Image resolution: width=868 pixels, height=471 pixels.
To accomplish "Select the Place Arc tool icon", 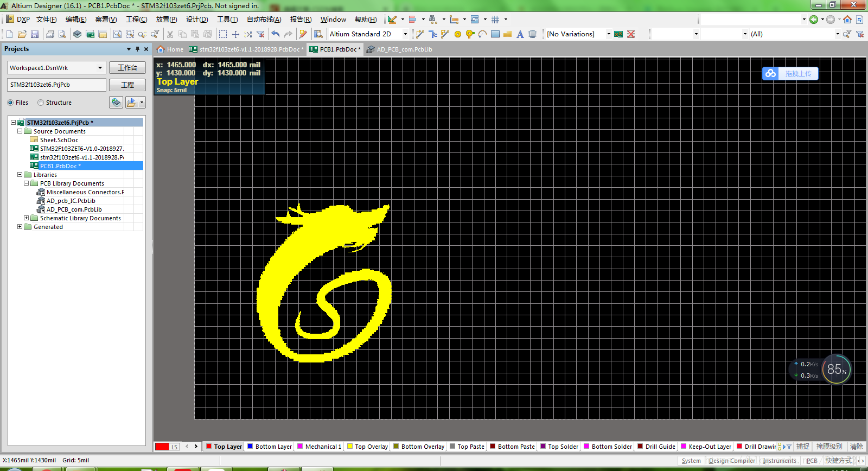I will [482, 34].
